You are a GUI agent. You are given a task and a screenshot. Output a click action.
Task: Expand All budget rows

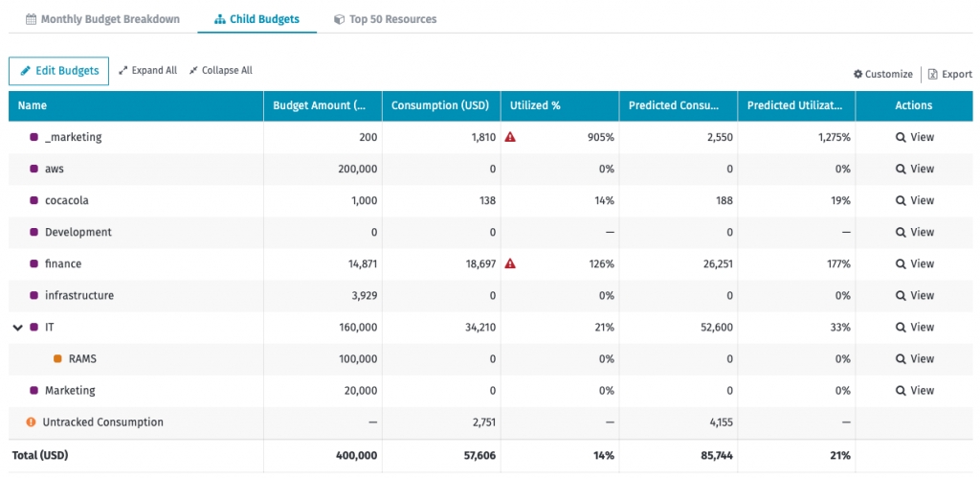[x=147, y=70]
